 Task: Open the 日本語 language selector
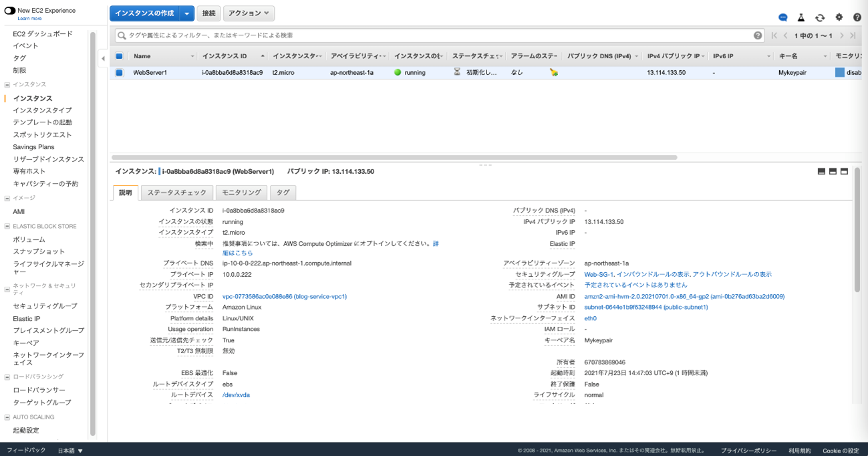[70, 451]
